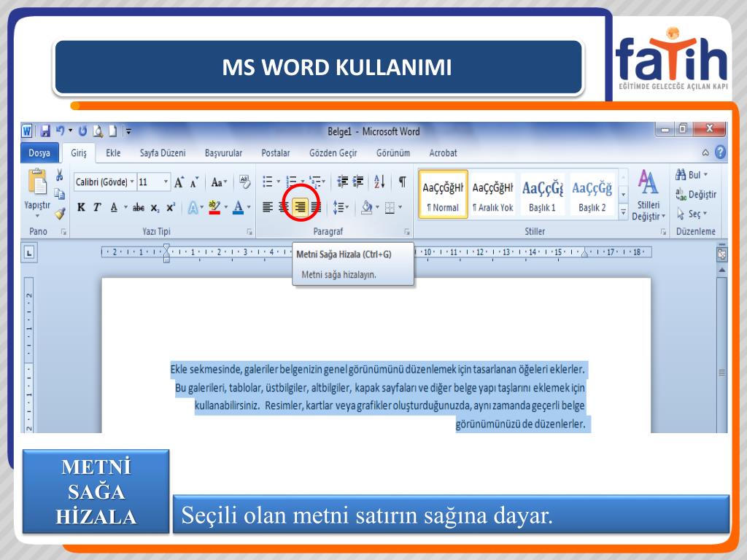Toggle right alignment (Metni Sağa Hizala)
Viewport: 747px width, 560px height.
point(300,207)
